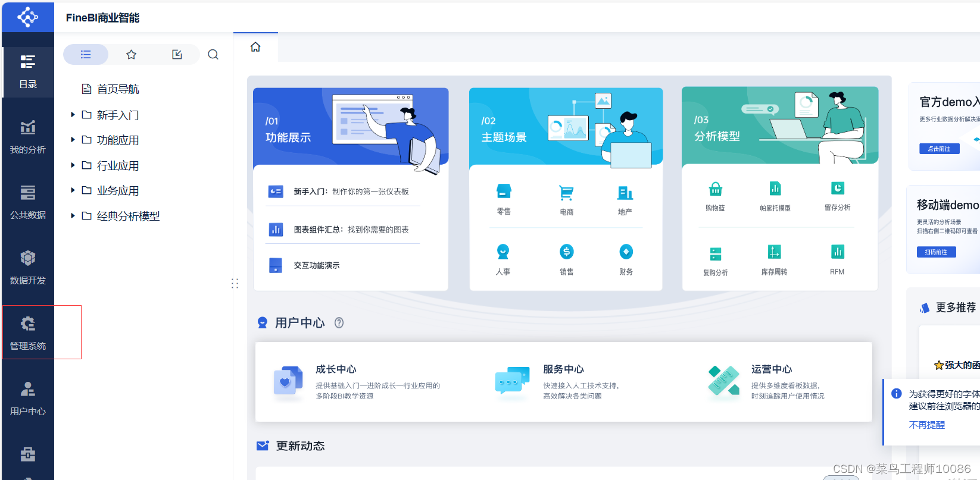Expand the 行业应用 folder arrow
This screenshot has width=980, height=480.
pyautogui.click(x=73, y=165)
